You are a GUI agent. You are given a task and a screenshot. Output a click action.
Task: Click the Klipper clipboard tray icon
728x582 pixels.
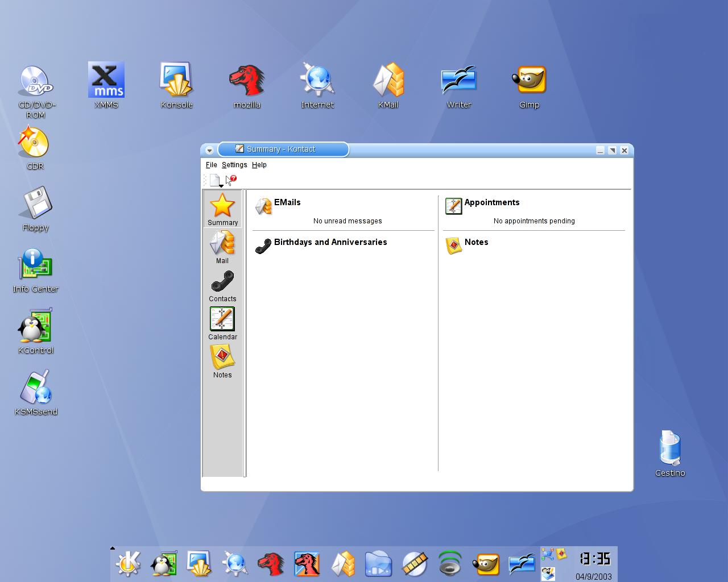click(548, 573)
